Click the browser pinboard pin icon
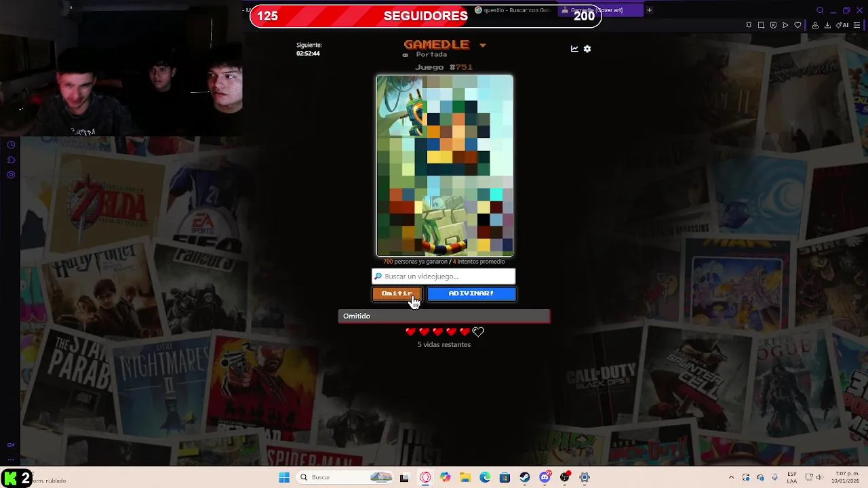The image size is (868, 488). (749, 25)
